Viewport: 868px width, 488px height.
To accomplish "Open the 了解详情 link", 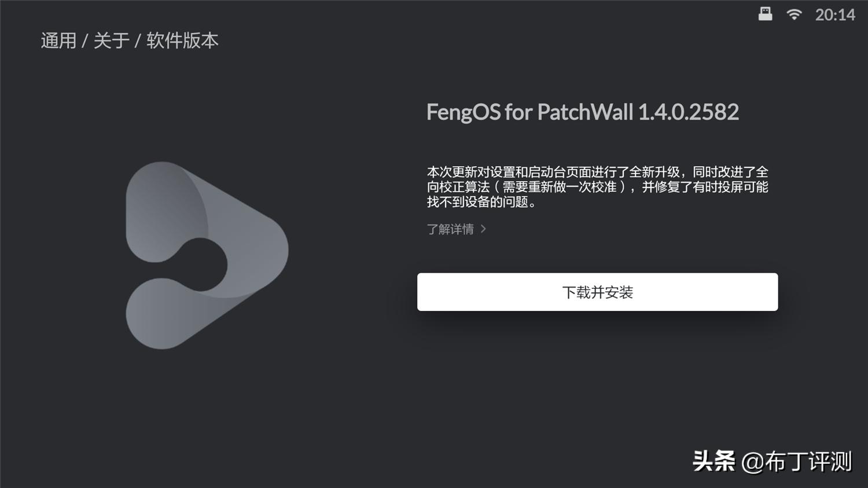I will click(x=451, y=229).
